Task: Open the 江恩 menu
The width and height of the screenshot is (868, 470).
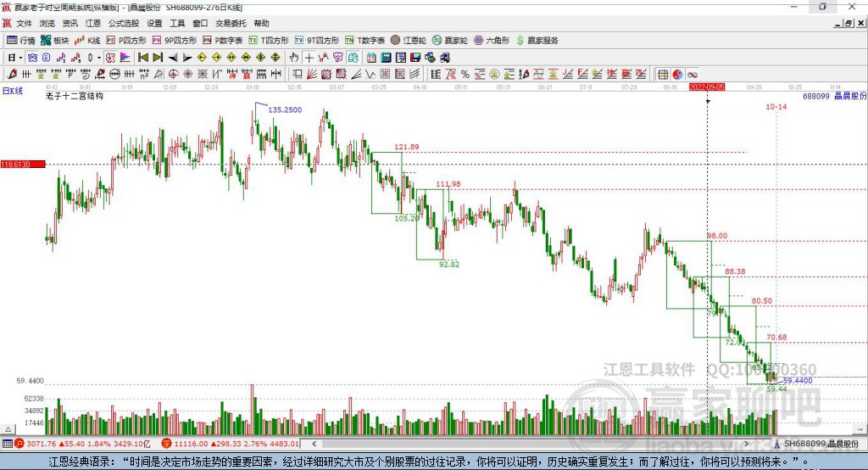Action: click(93, 23)
